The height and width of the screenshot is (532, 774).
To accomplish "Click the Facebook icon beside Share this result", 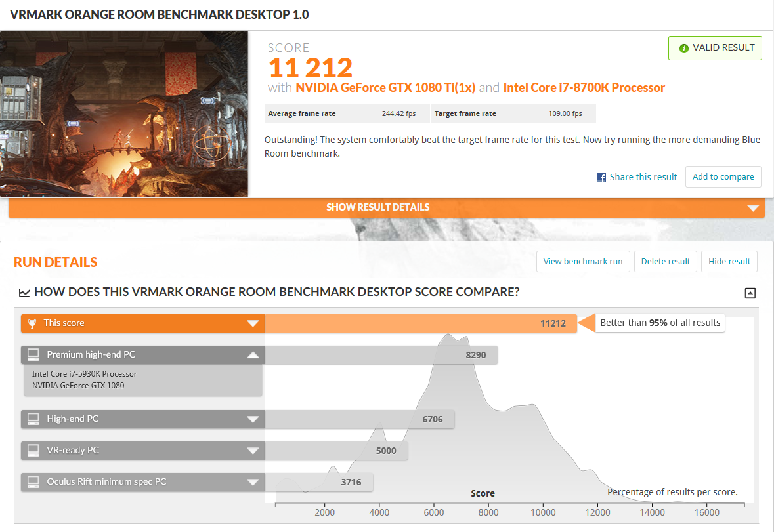I will click(601, 178).
